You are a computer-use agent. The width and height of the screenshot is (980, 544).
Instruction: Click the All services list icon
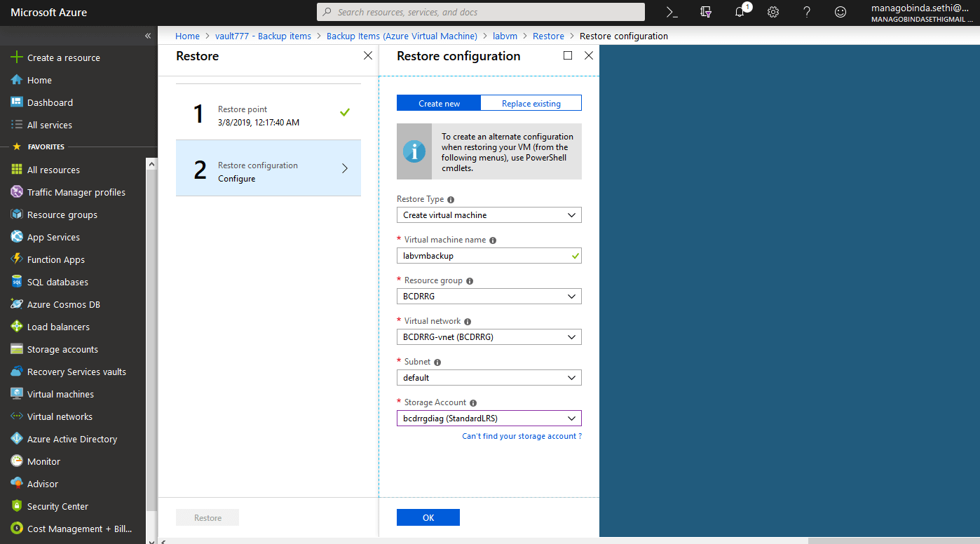point(17,125)
